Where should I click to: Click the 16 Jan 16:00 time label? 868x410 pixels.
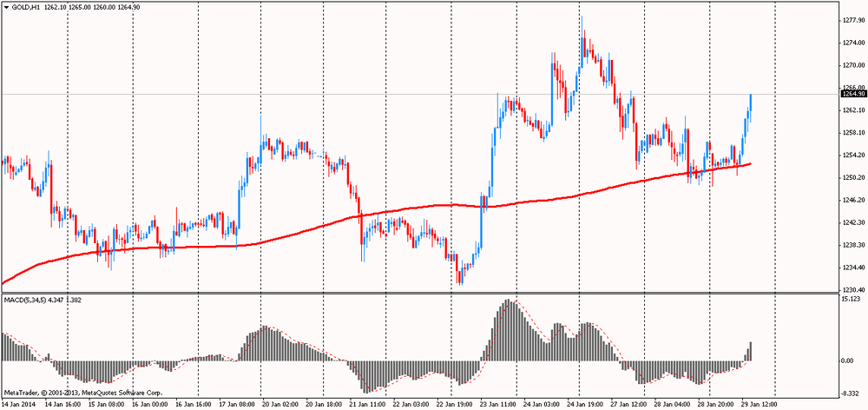coord(194,404)
